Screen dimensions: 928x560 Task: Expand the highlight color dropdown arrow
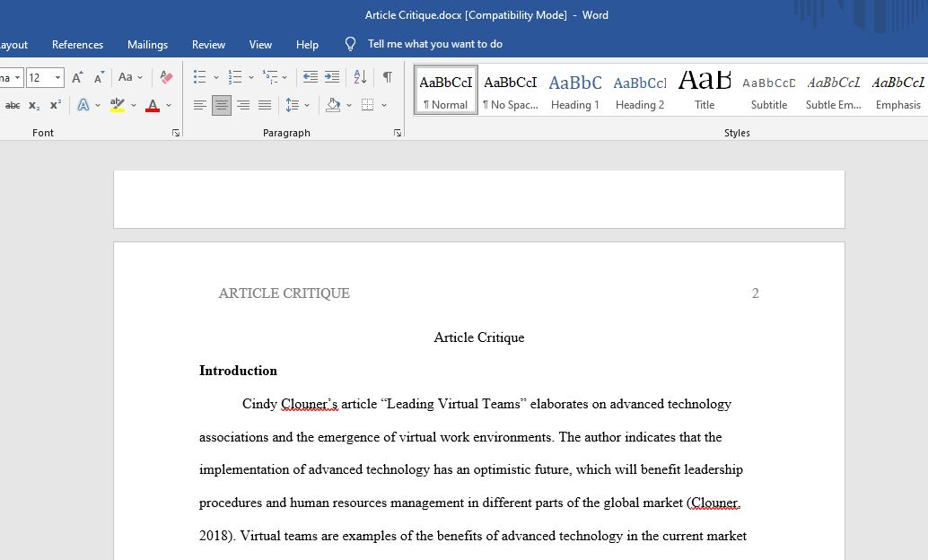click(x=133, y=105)
